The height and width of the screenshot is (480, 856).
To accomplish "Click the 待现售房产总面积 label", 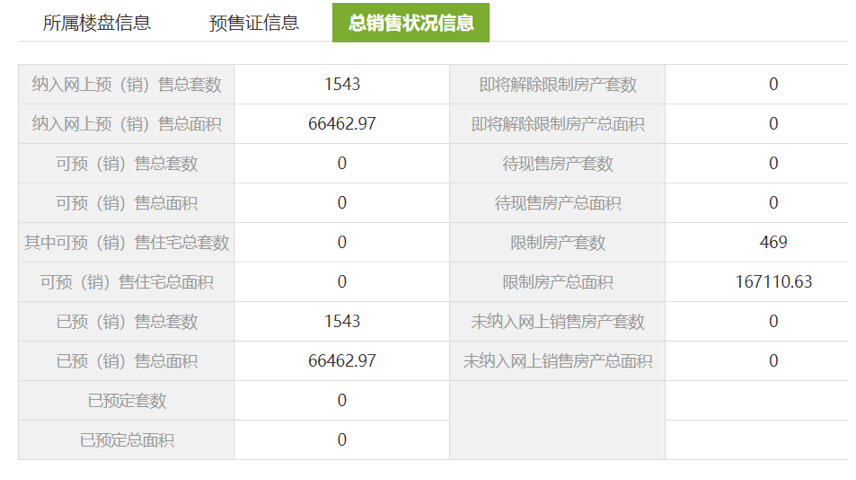I will pyautogui.click(x=557, y=203).
